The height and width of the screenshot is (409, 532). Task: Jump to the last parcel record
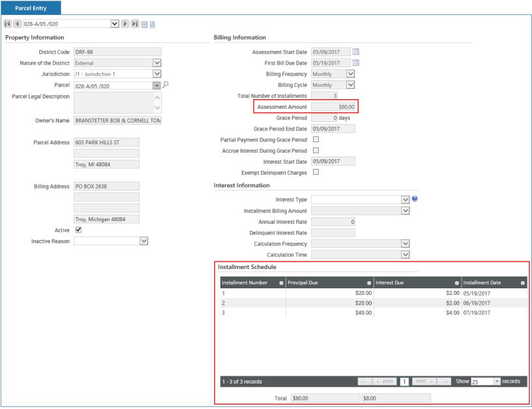point(135,25)
